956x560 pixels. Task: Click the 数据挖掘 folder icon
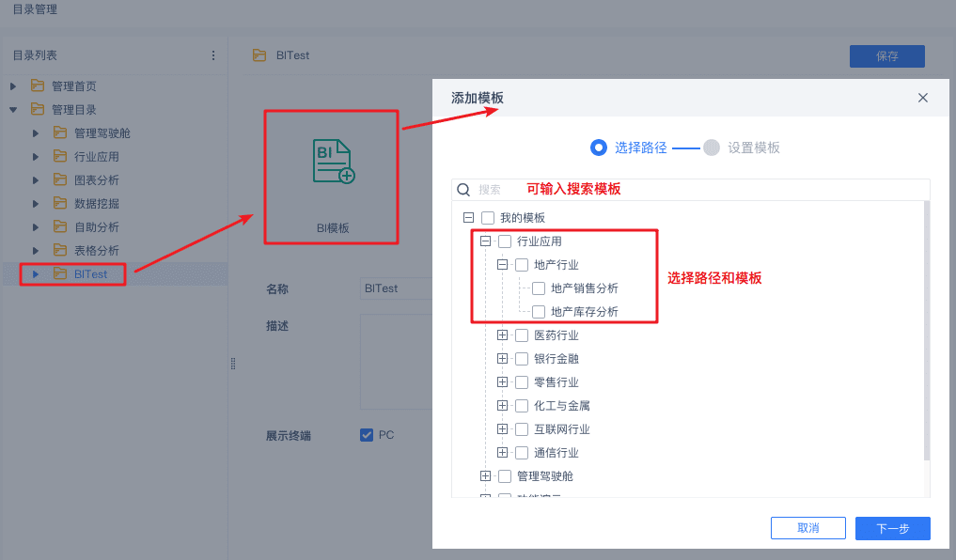[60, 203]
